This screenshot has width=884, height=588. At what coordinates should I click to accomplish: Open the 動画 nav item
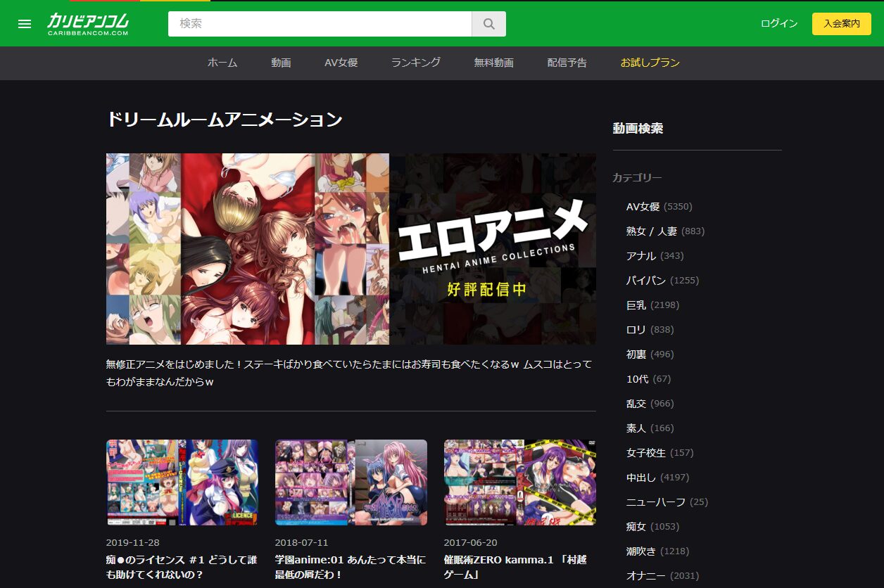281,63
